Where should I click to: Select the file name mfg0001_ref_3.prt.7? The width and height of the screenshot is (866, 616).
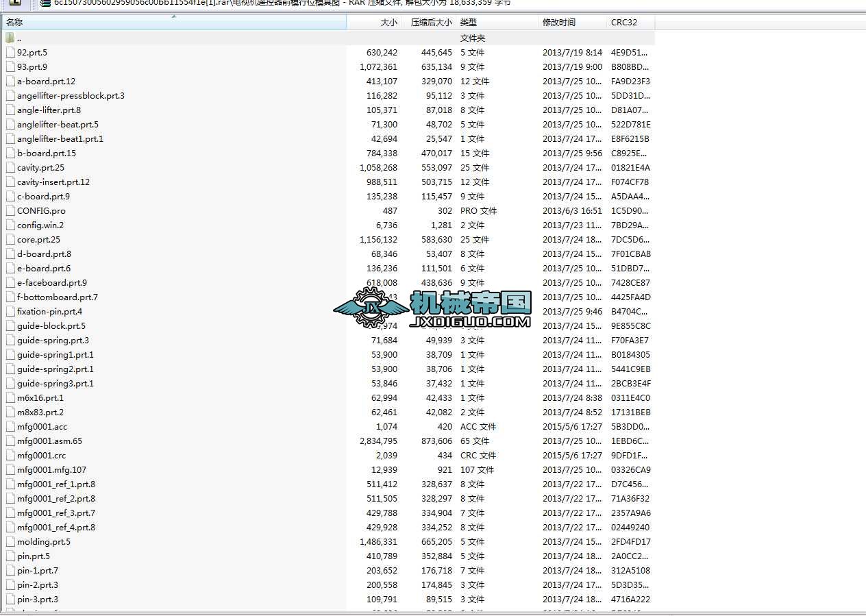pos(56,513)
